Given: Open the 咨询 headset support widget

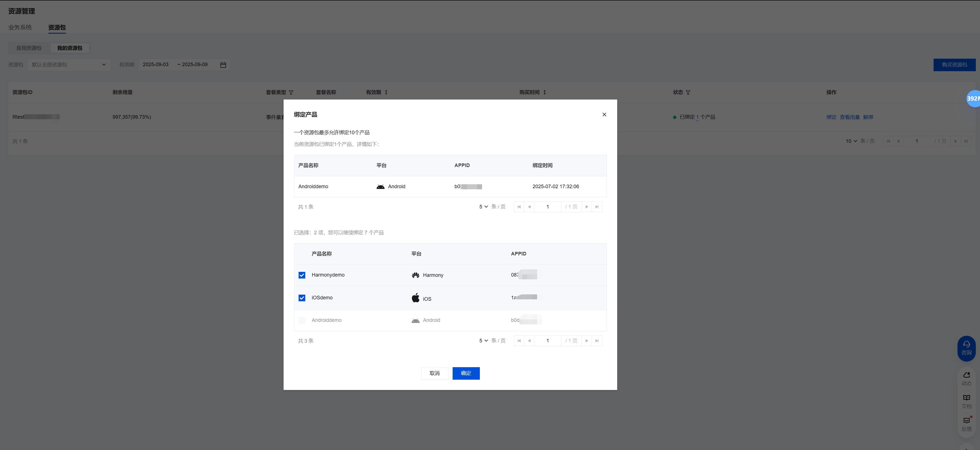Looking at the screenshot, I should [x=966, y=348].
